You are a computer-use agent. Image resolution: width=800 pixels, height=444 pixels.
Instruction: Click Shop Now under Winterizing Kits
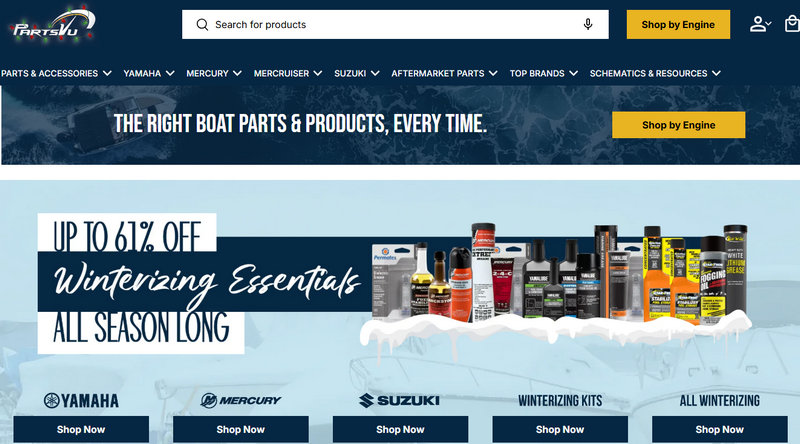click(x=560, y=429)
